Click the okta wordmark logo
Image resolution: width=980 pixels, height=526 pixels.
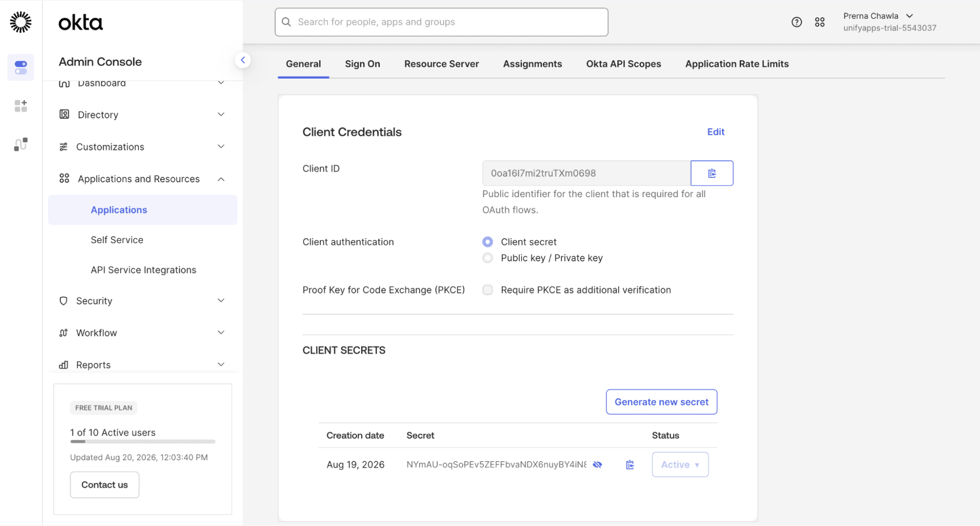[81, 22]
